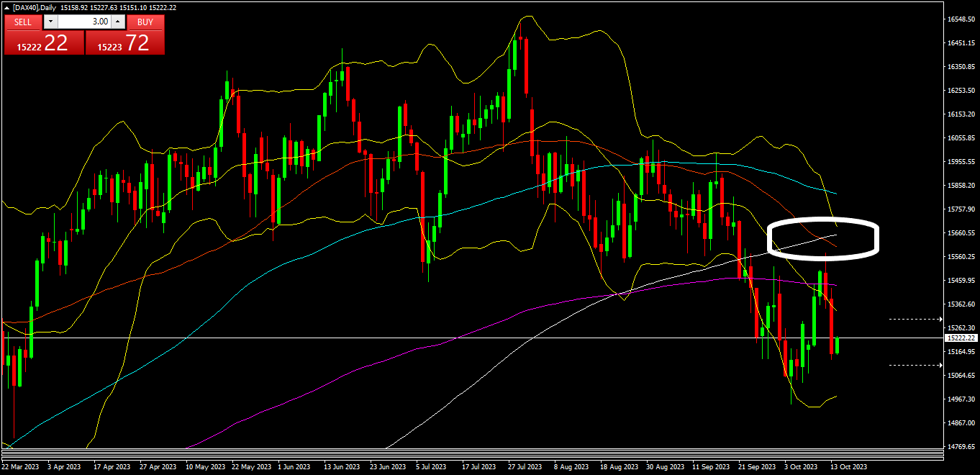980x475 pixels.
Task: Click the last green candlestick on chart
Action: click(837, 345)
